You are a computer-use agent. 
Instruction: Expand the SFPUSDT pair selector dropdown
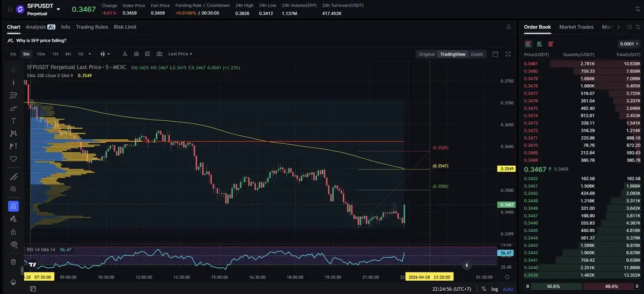pos(59,9)
